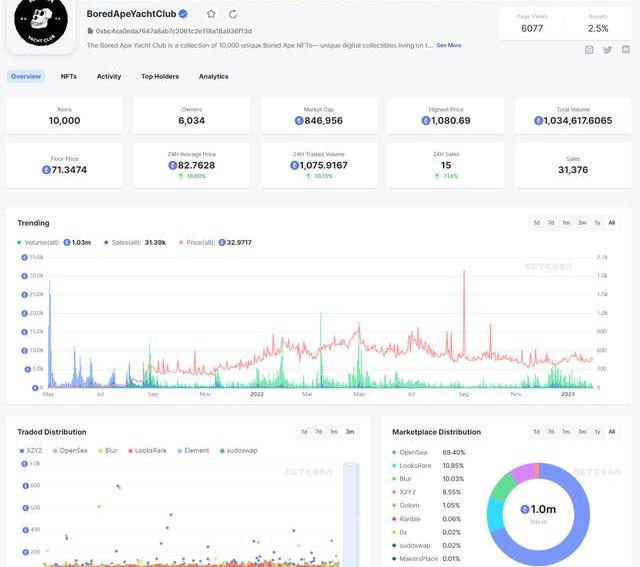Click the 0xbc4ca0eda7647a8ab7 contract address link
Screen dimensions: 640x567
pyautogui.click(x=174, y=31)
